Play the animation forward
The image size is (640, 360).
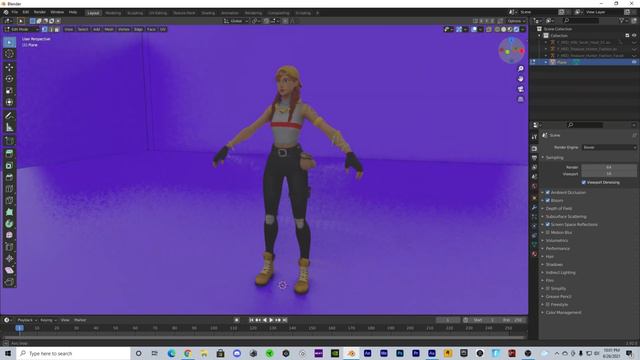pos(271,320)
